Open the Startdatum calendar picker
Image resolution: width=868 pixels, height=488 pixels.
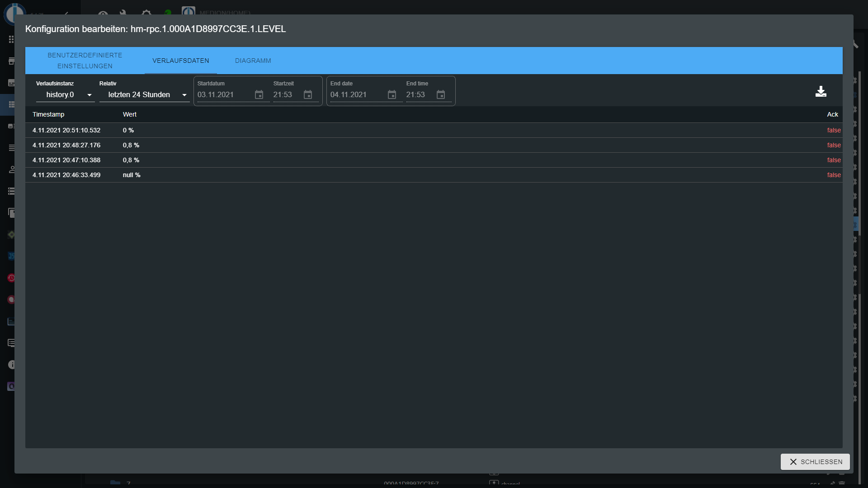pos(259,95)
